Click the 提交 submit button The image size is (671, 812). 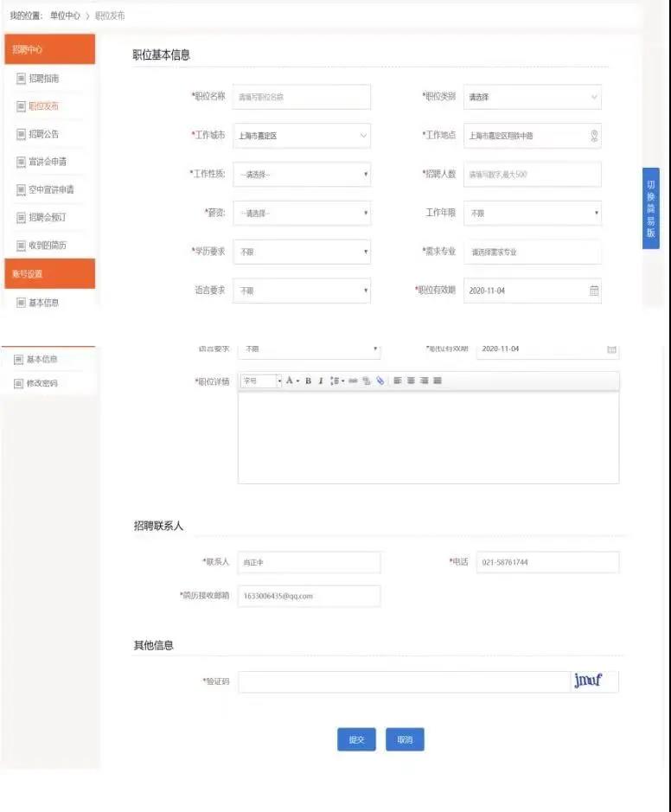(356, 740)
